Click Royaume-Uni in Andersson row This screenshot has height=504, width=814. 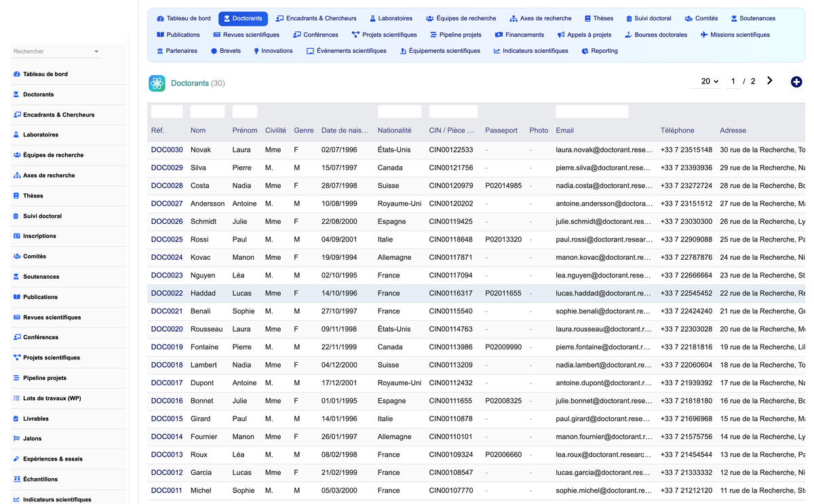point(400,203)
